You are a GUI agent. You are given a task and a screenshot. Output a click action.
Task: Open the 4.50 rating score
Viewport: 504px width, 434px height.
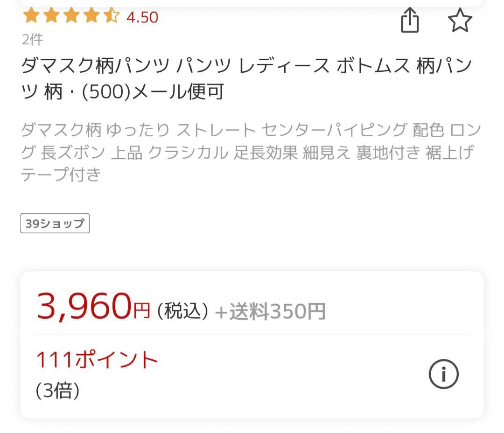pos(142,17)
